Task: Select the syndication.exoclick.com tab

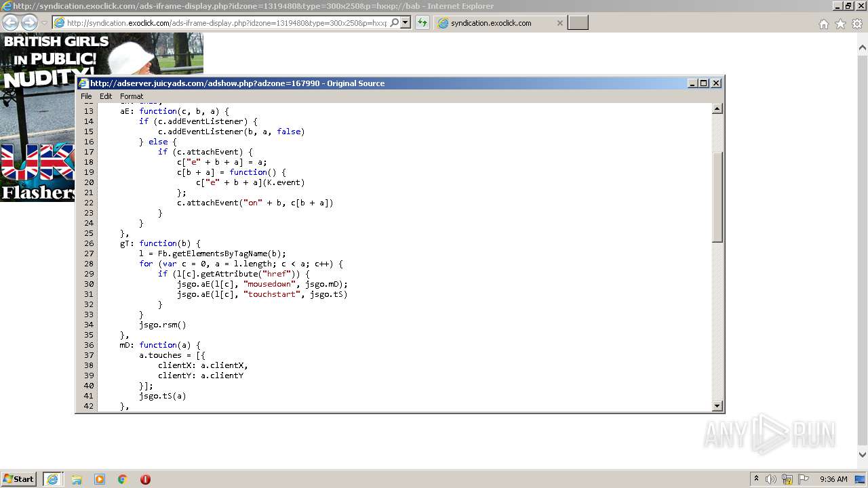Action: pos(500,23)
